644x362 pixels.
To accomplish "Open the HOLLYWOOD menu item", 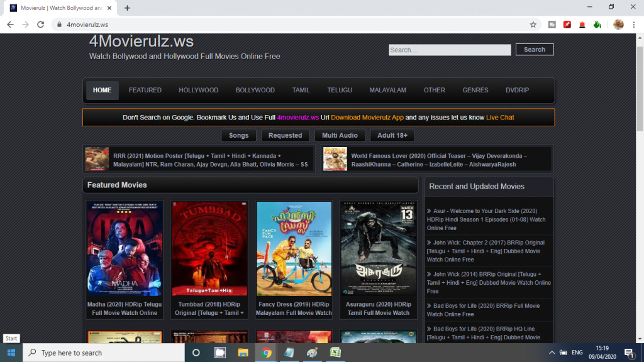I will click(x=198, y=90).
